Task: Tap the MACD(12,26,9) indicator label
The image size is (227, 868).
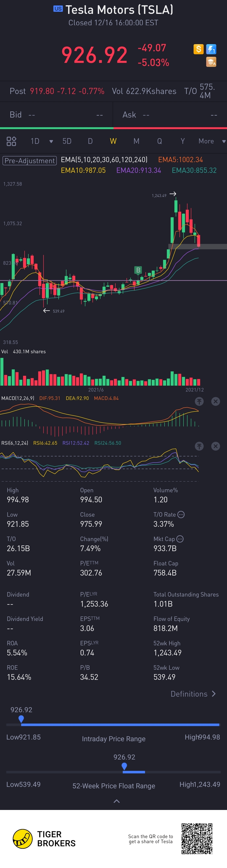Action: pyautogui.click(x=18, y=398)
